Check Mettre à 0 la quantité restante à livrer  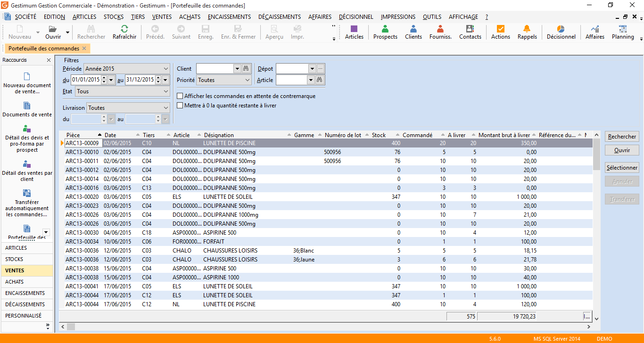pyautogui.click(x=180, y=106)
